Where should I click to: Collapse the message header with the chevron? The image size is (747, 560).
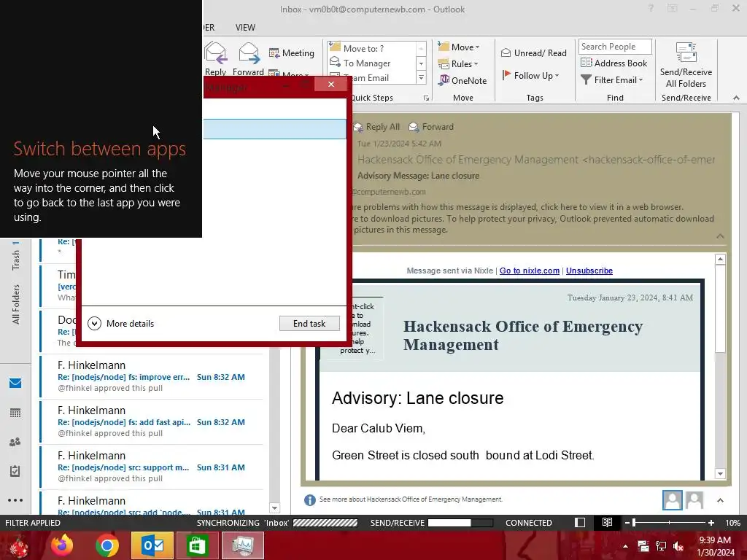pyautogui.click(x=720, y=236)
